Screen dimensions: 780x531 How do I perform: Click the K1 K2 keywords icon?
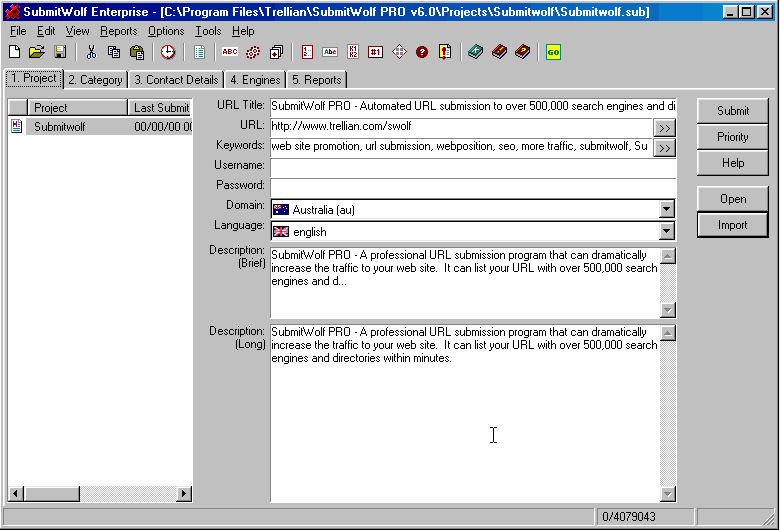[x=353, y=52]
